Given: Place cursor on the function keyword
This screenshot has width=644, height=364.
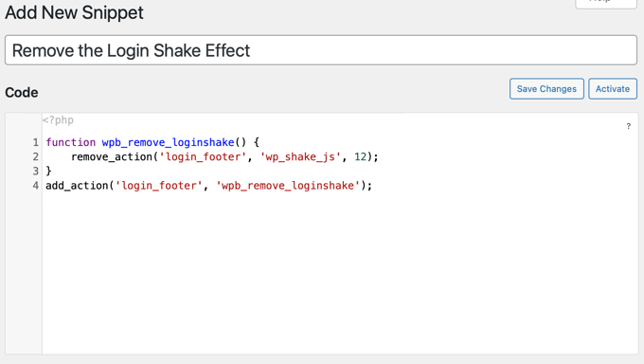Looking at the screenshot, I should tap(71, 142).
